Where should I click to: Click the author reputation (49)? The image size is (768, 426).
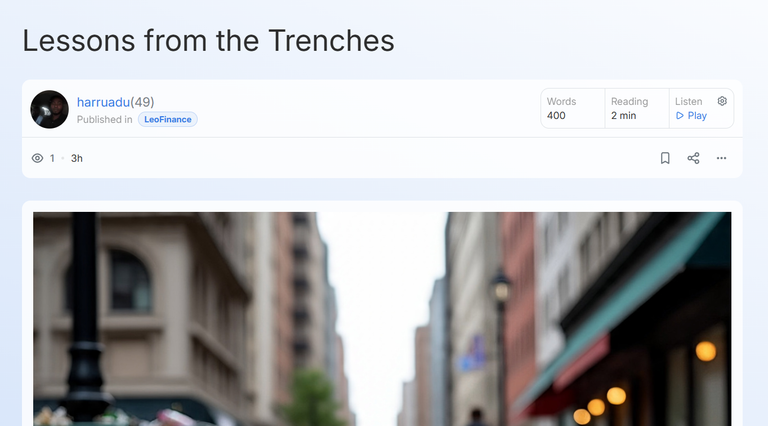point(143,102)
